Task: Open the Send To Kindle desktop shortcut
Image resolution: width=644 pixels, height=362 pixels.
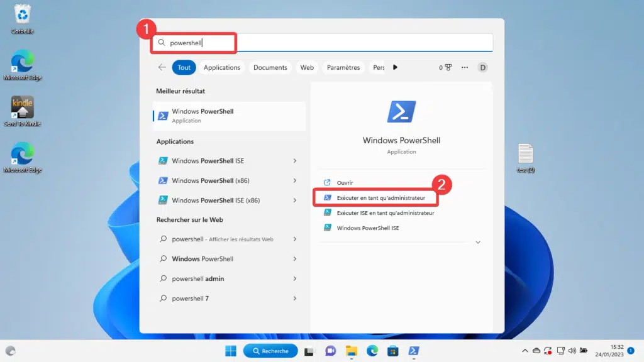Action: 23,111
